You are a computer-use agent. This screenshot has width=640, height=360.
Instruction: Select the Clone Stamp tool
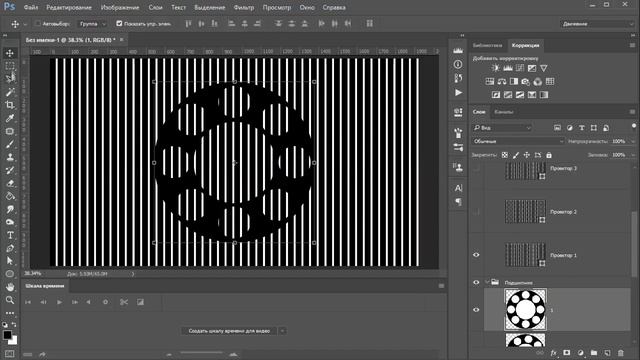click(x=10, y=157)
